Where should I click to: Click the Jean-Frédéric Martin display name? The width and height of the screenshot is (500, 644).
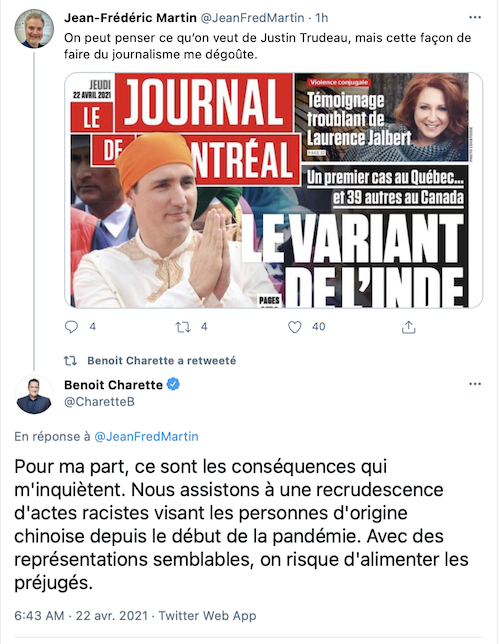click(130, 18)
